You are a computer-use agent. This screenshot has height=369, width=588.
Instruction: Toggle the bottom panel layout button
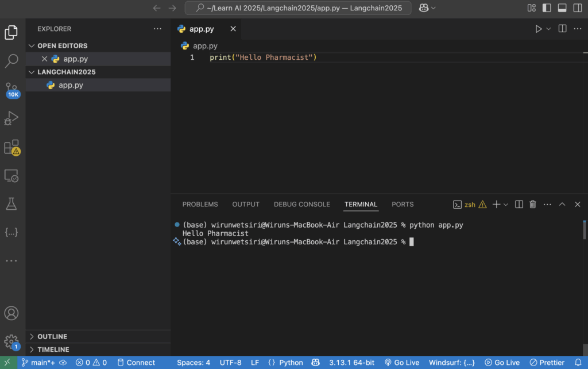562,8
